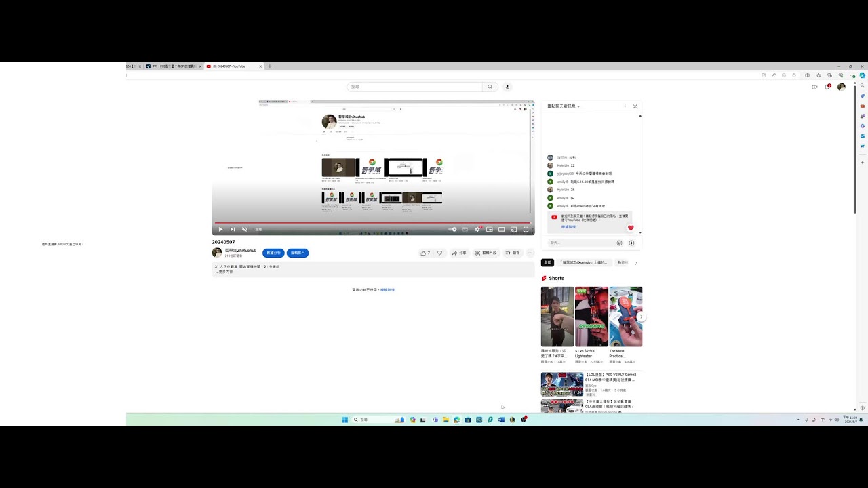Screen dimensions: 868x488
Task: Click the chat message input field
Action: [x=580, y=243]
